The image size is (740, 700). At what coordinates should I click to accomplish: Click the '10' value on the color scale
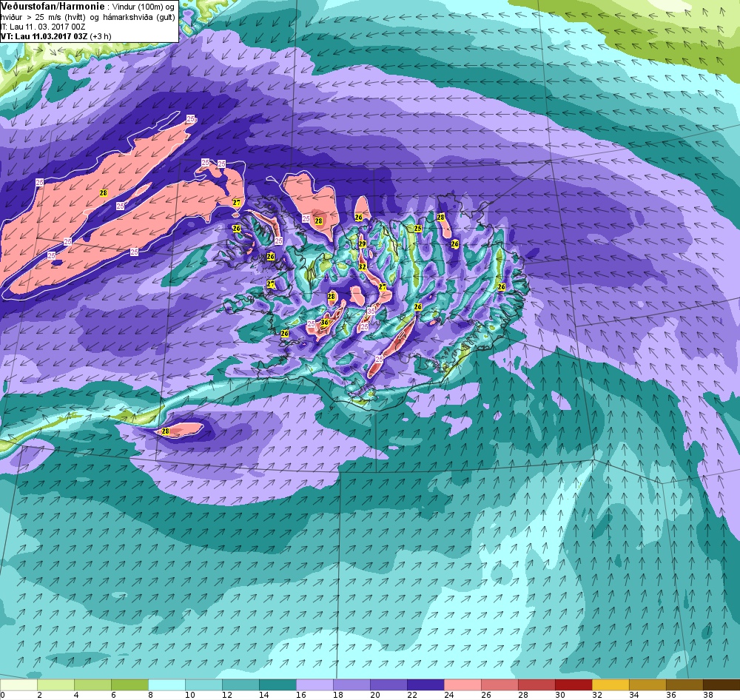(189, 695)
